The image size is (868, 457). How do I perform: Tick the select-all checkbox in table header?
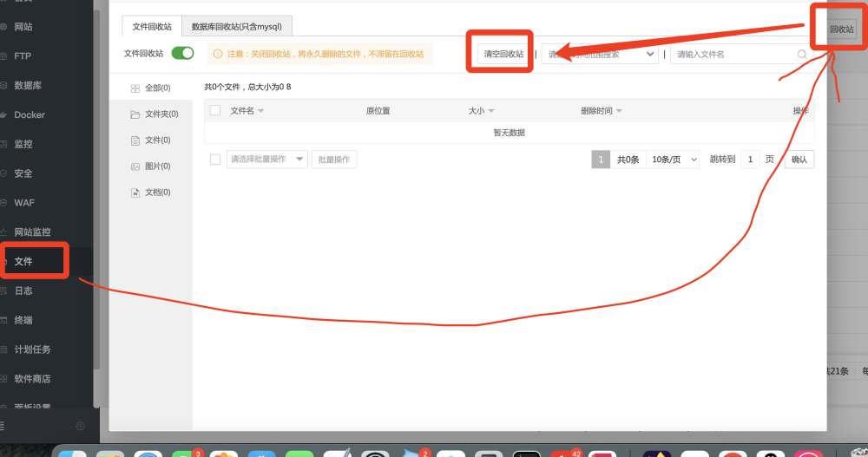point(215,110)
